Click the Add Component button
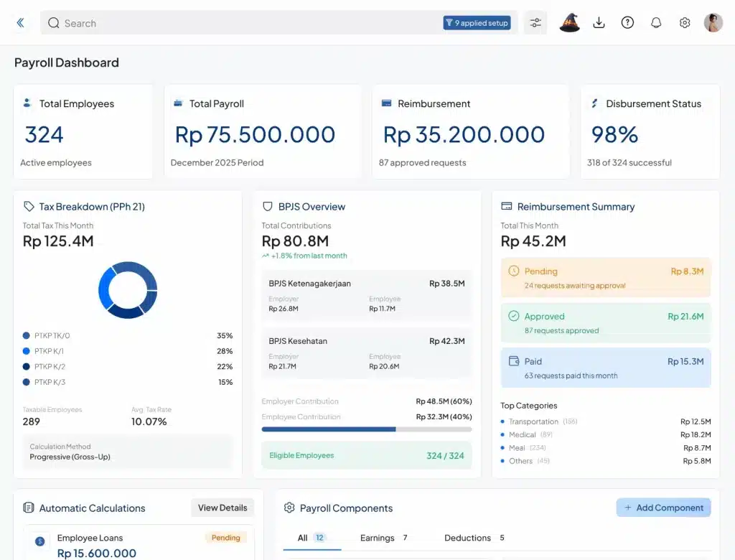This screenshot has width=735, height=560. (x=663, y=508)
